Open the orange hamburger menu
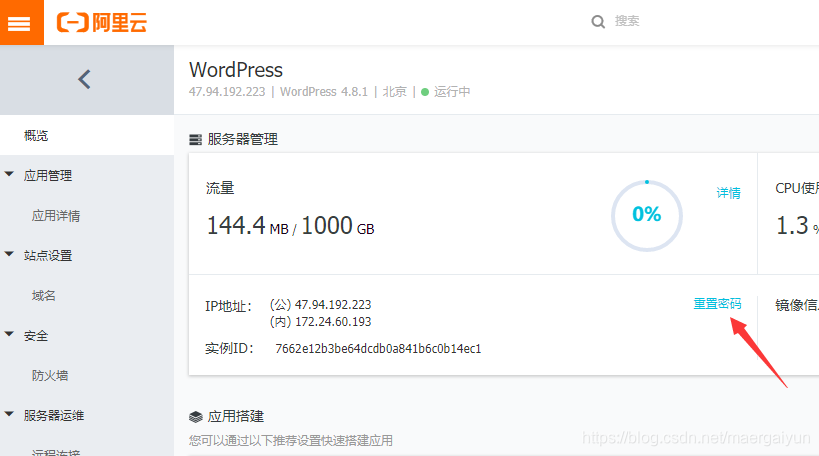 click(21, 22)
